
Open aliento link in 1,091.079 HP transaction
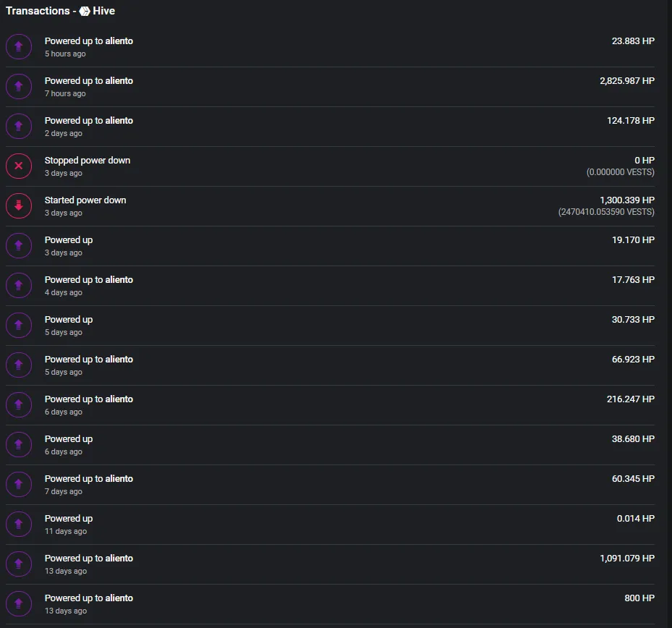click(x=119, y=559)
